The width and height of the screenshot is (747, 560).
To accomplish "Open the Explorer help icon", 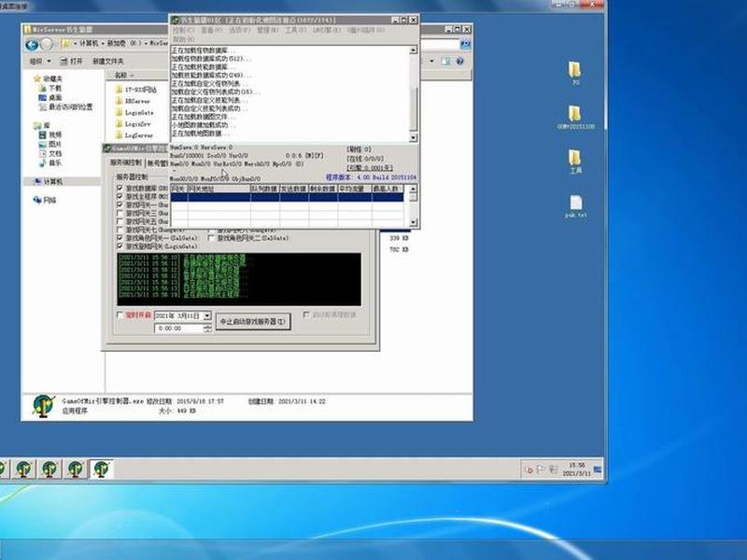I will click(459, 61).
